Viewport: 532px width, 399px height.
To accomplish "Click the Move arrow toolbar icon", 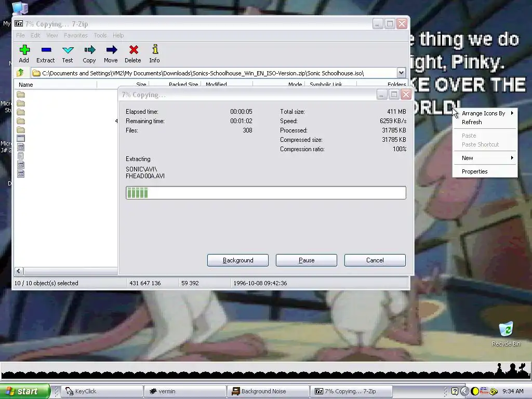I will point(111,50).
